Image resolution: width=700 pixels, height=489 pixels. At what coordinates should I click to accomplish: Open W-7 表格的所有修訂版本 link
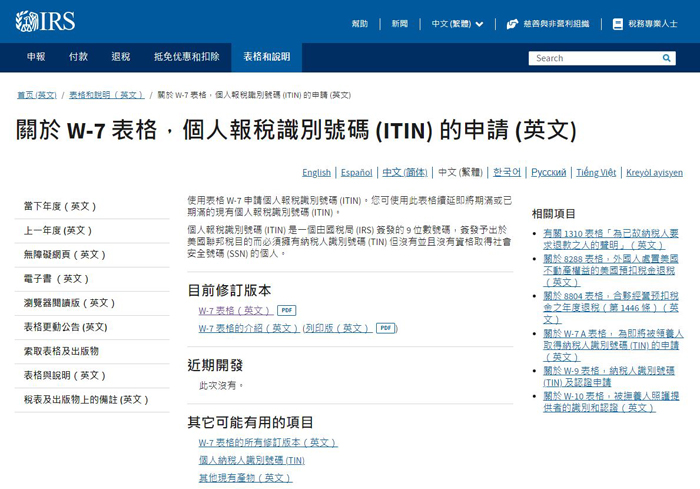click(x=267, y=442)
